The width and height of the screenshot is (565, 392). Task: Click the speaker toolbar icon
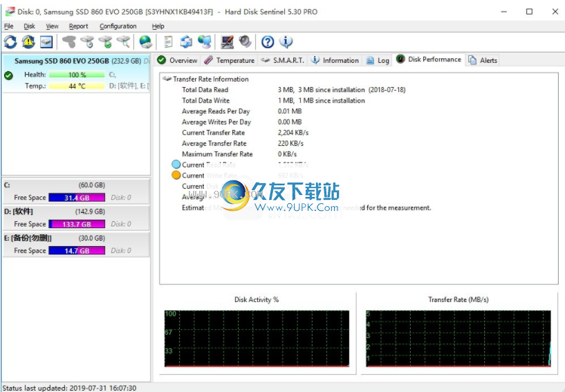pos(246,41)
